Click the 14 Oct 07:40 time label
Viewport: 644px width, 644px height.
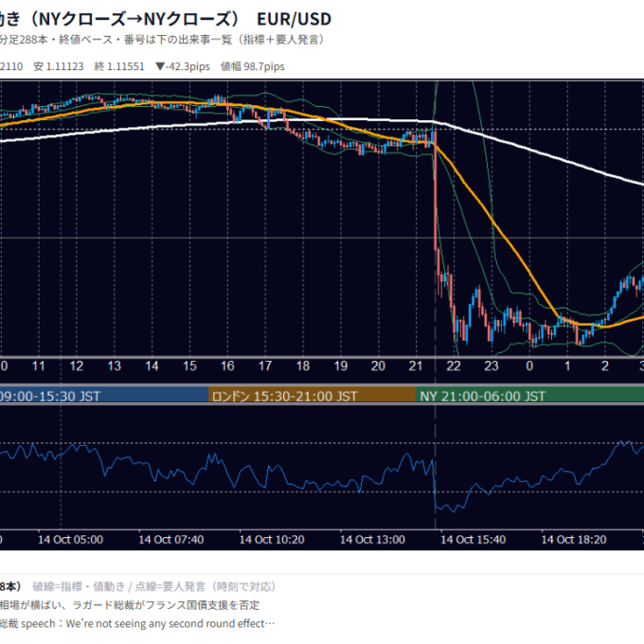pos(171,539)
